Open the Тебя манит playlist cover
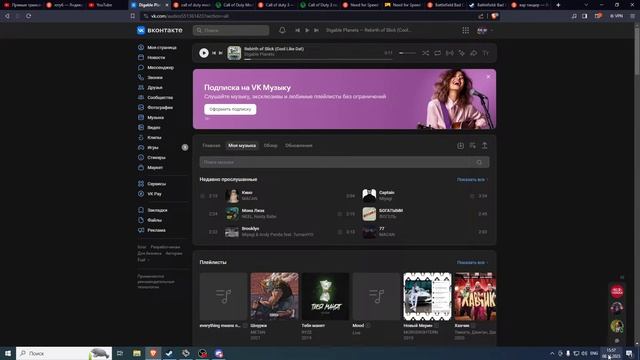Image resolution: width=640 pixels, height=360 pixels. (x=325, y=296)
